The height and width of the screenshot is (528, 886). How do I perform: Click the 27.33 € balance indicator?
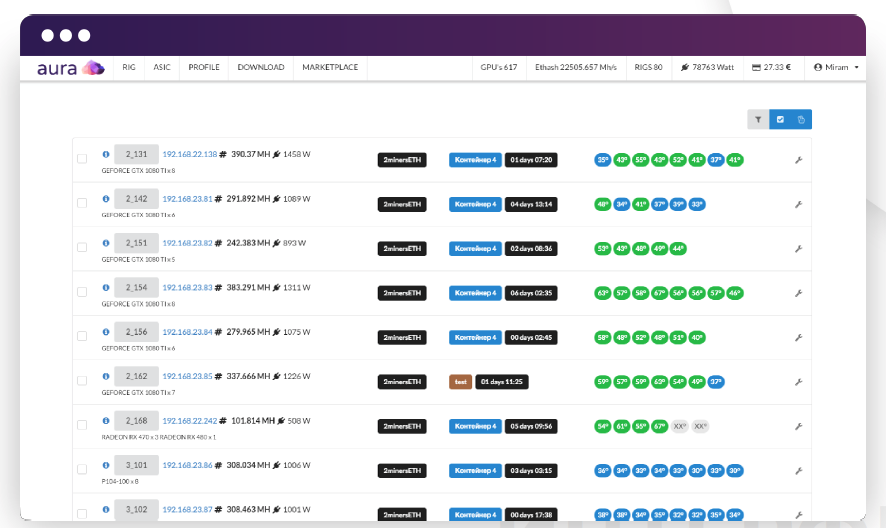(x=771, y=67)
